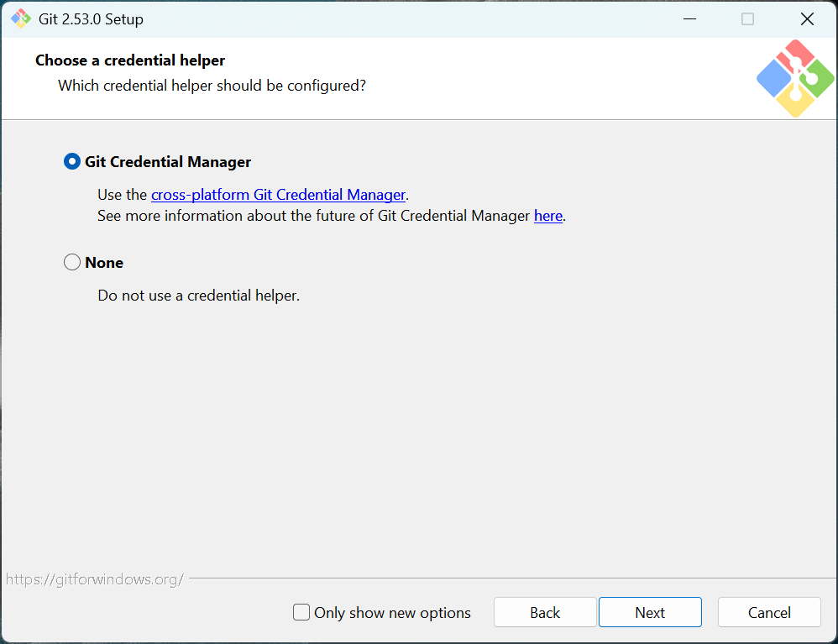Cancel the Git setup
Screen dimensions: 838x644
[769, 612]
